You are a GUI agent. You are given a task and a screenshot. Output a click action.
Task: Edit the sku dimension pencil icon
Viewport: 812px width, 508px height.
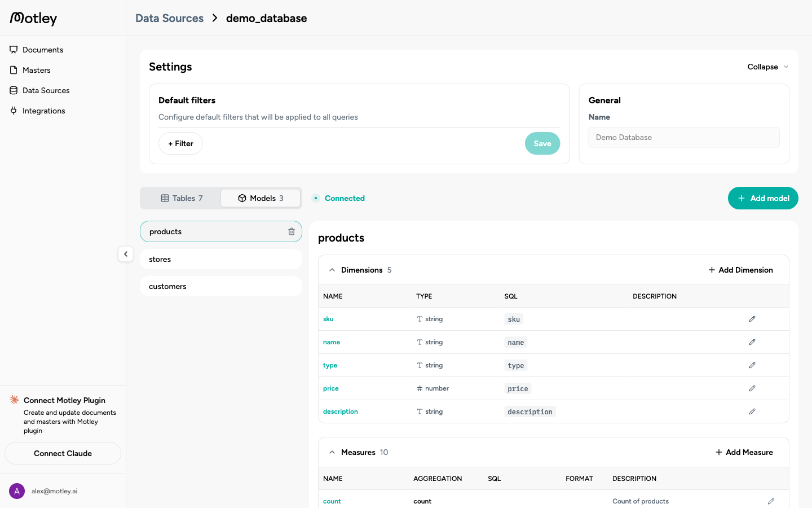coord(752,319)
